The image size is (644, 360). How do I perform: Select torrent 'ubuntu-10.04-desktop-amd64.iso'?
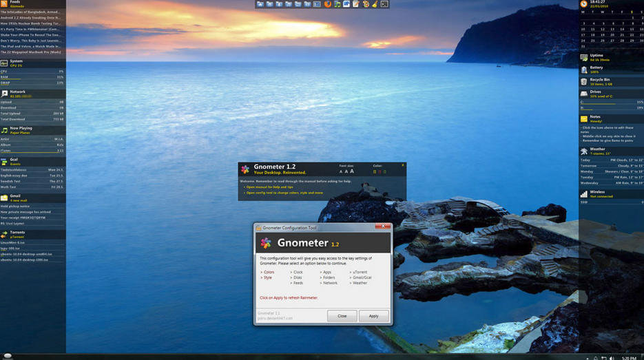tap(26, 254)
